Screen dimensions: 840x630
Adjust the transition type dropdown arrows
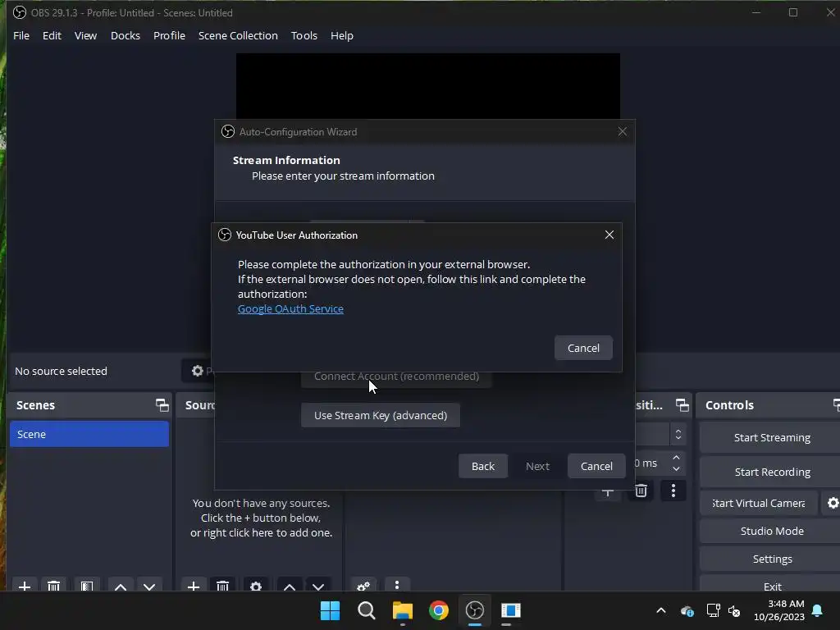tap(678, 434)
